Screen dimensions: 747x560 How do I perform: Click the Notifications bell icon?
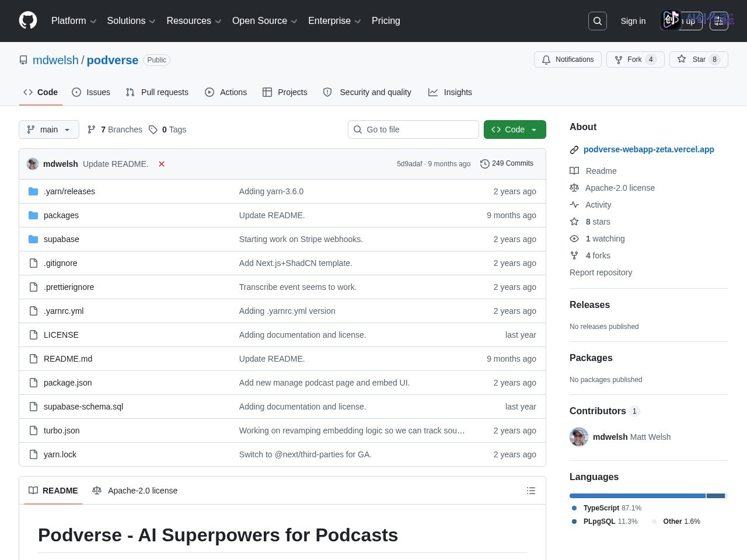coord(546,60)
